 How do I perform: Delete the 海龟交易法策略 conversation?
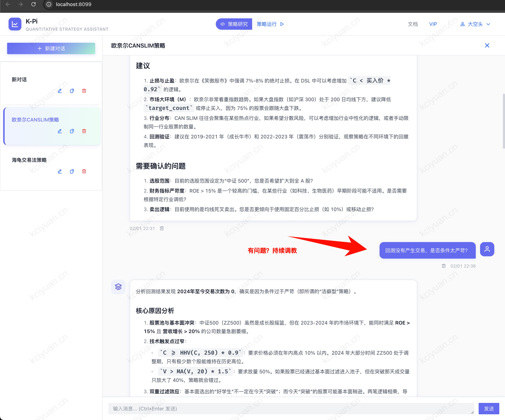[84, 171]
